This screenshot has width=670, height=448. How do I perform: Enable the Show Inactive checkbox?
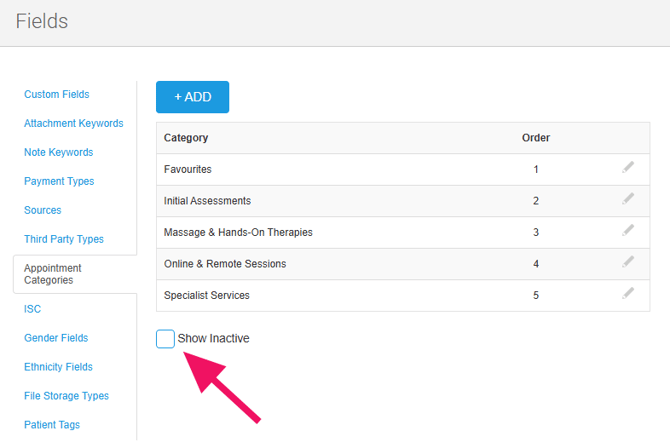point(166,339)
